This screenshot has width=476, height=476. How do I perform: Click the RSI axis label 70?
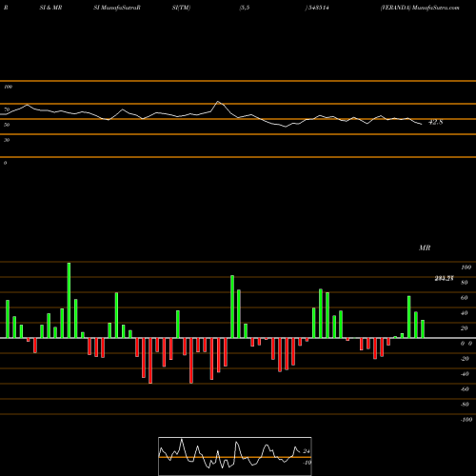[x=7, y=109]
